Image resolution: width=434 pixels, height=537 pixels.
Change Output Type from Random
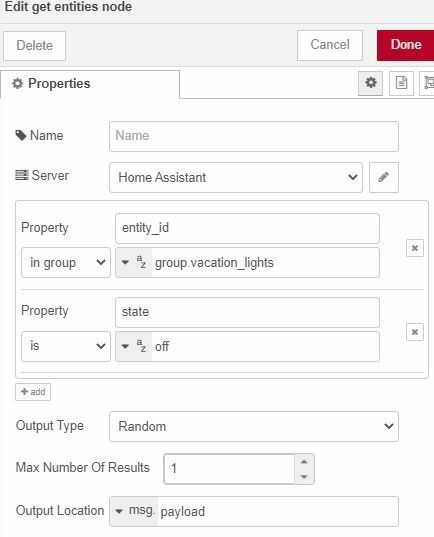pyautogui.click(x=254, y=426)
